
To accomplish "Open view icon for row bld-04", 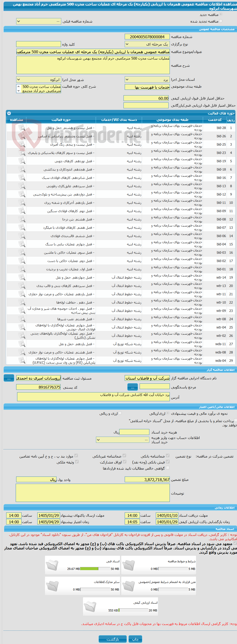I will tap(22, 244).
